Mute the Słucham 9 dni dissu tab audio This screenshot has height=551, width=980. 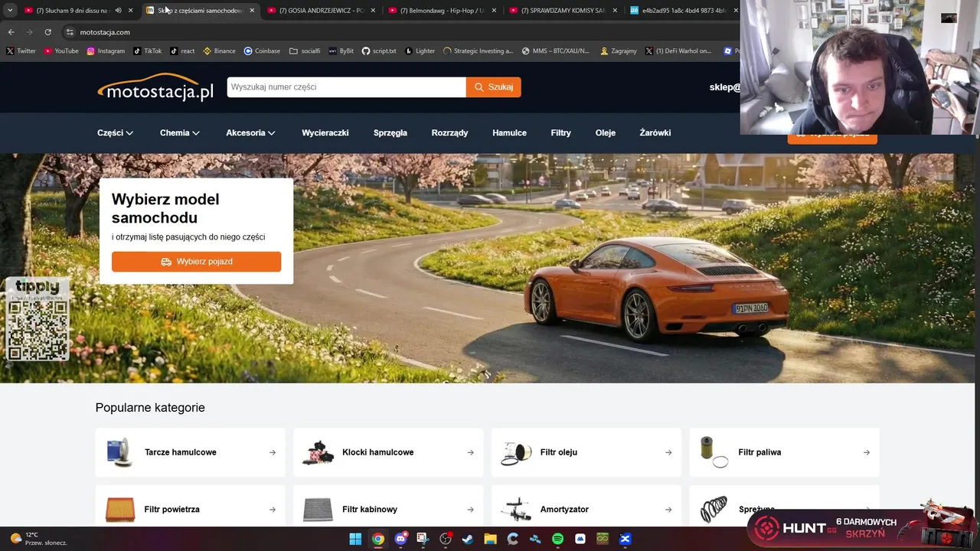pyautogui.click(x=118, y=11)
